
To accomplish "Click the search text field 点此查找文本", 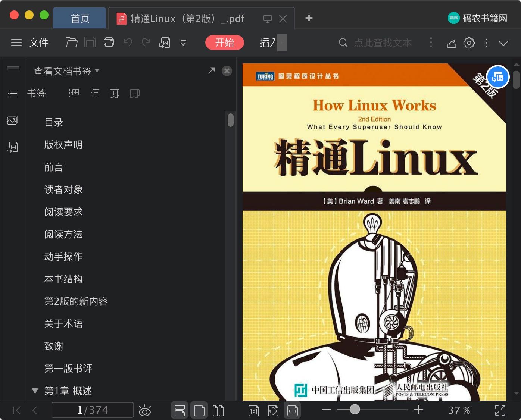I will click(x=382, y=43).
